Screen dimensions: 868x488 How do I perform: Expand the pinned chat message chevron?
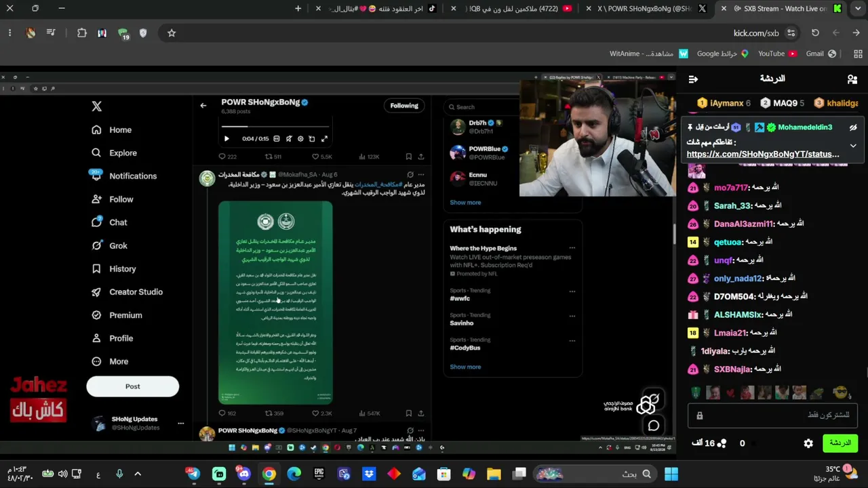[x=853, y=146]
